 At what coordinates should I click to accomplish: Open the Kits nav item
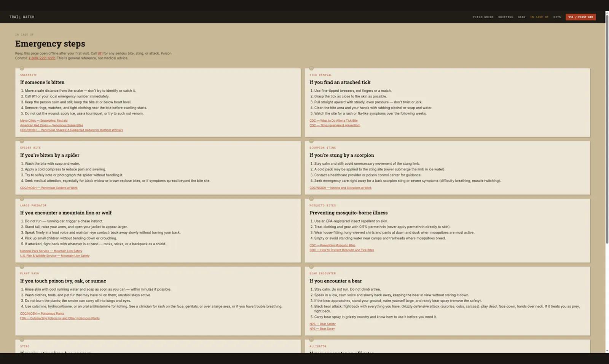coord(557,17)
